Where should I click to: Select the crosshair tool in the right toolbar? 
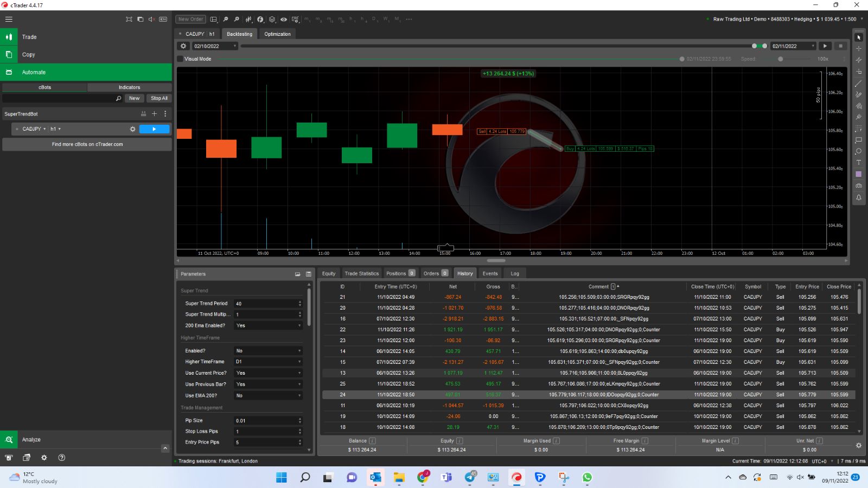(858, 48)
